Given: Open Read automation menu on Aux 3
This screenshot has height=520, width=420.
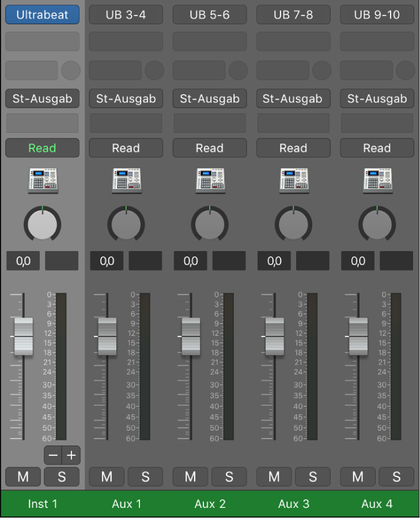Looking at the screenshot, I should point(293,148).
